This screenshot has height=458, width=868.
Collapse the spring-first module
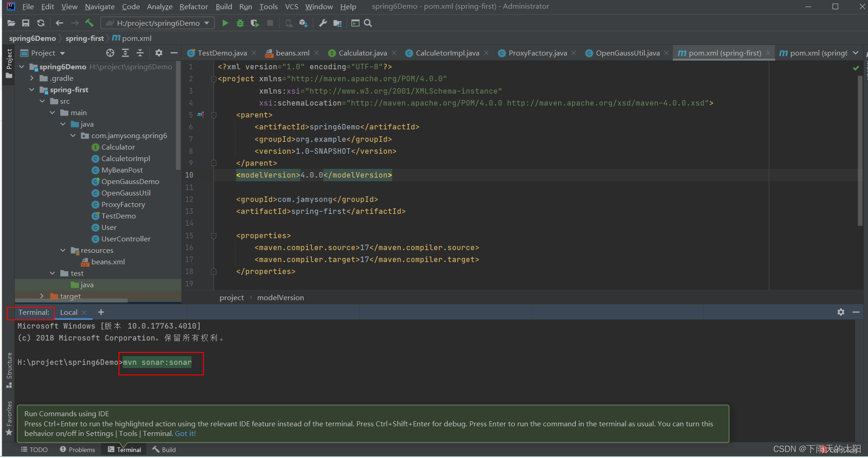pyautogui.click(x=32, y=90)
